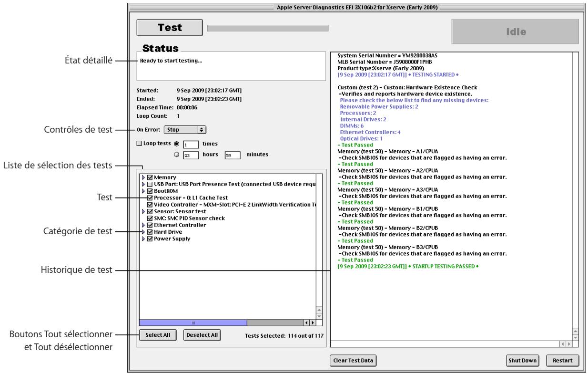Screen dimensions: 588x374
Task: Expand the Ethernet Controller disclosure triangle
Action: [144, 225]
